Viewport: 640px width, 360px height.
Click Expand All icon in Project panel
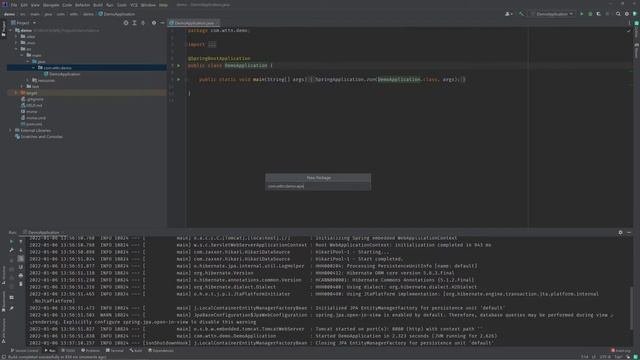(134, 23)
